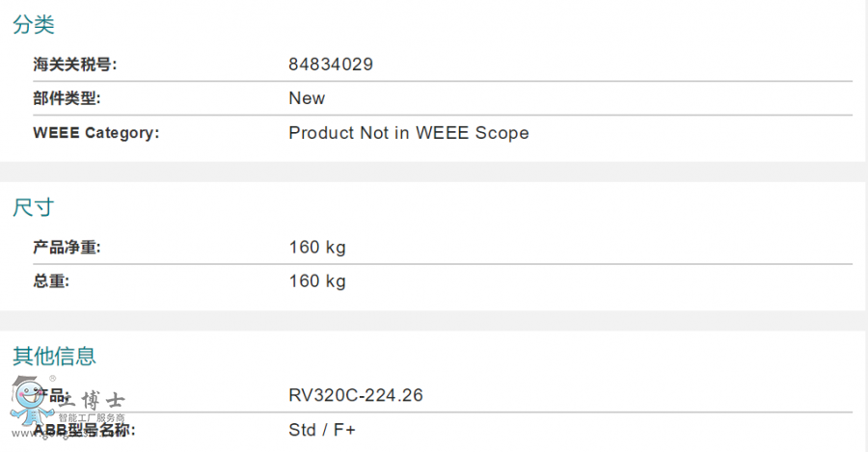Click the 其他信息 section heading
The image size is (868, 452).
click(55, 356)
